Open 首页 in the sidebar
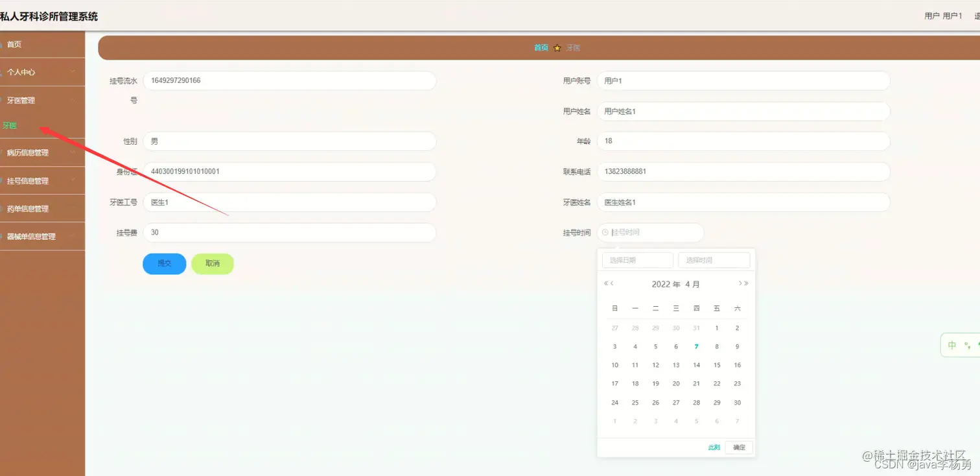 pos(42,45)
